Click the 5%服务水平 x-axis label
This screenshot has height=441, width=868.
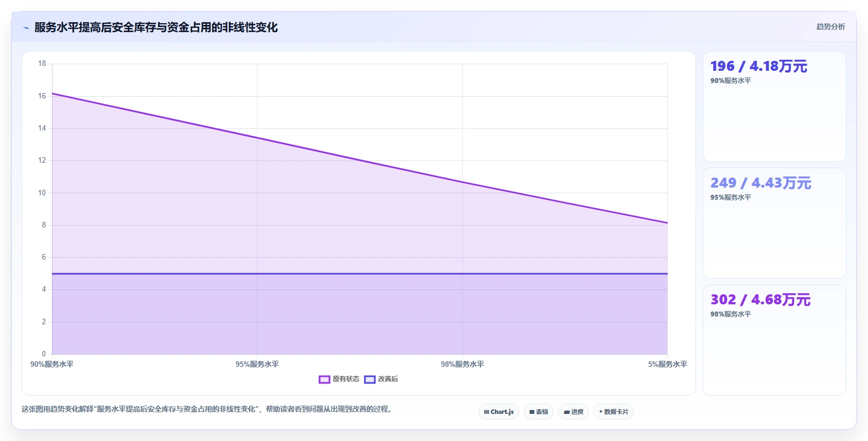667,364
